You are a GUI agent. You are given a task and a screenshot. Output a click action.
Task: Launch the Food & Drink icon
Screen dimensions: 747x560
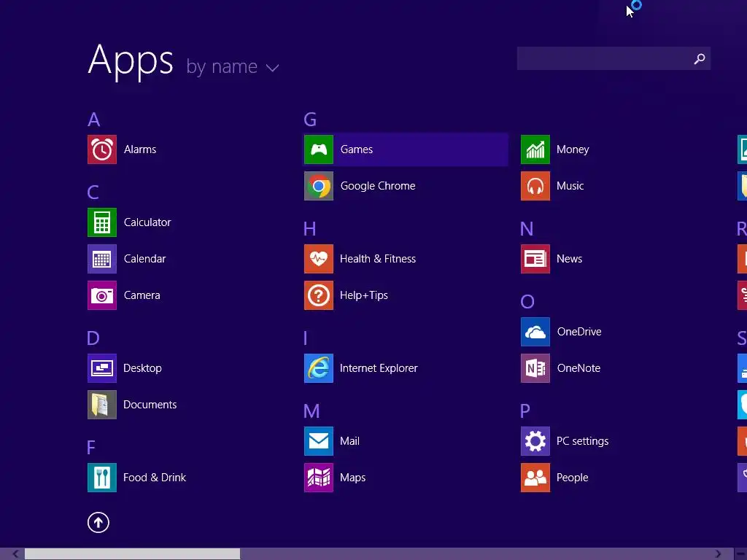[x=102, y=478]
